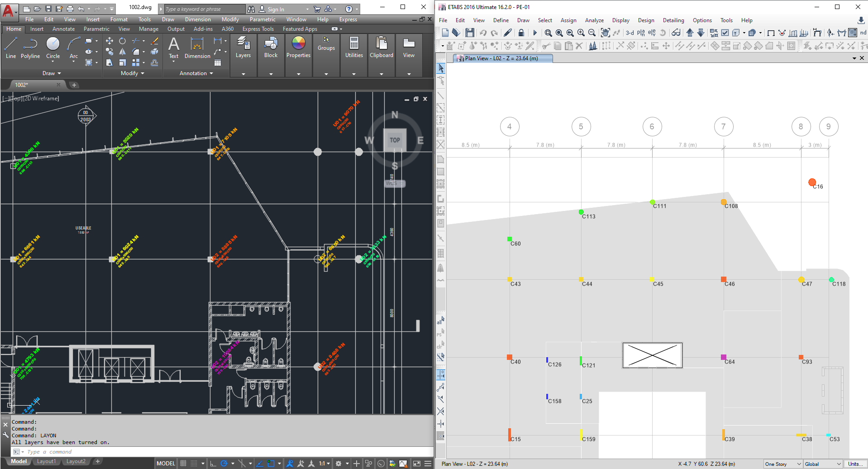Toggle AutoCAD ortho mode
The height and width of the screenshot is (469, 868).
click(x=213, y=463)
